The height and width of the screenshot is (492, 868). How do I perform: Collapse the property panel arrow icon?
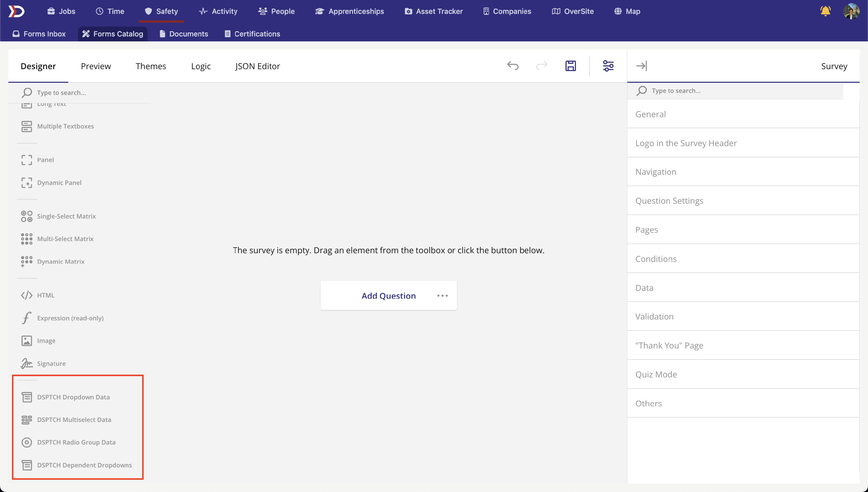641,66
